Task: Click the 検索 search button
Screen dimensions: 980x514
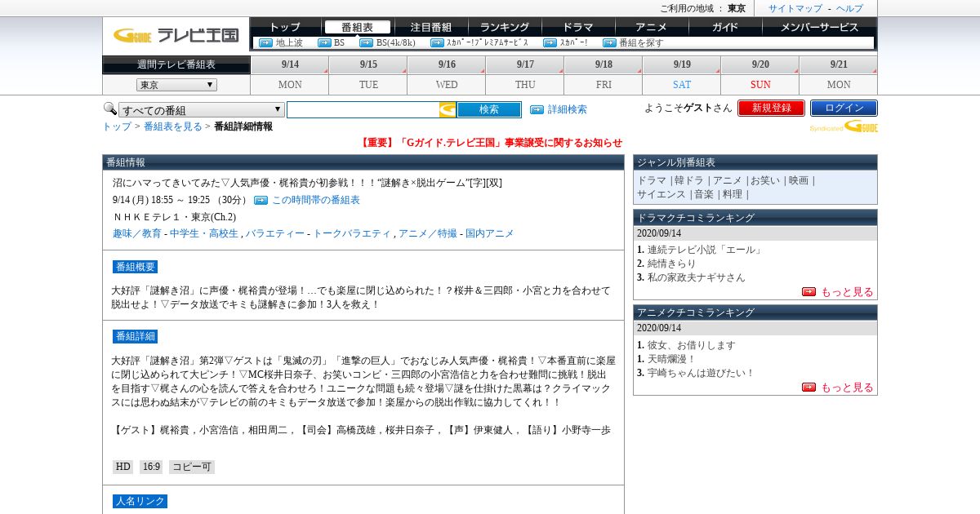Action: point(489,109)
